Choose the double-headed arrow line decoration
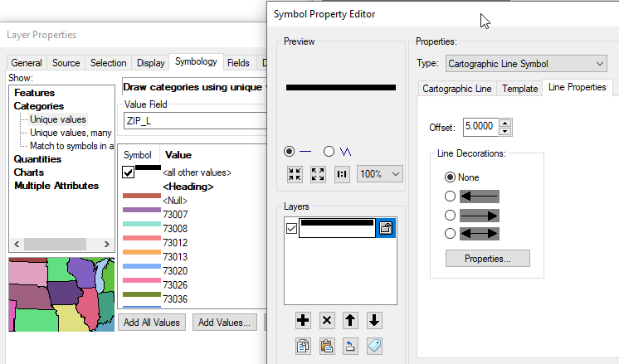619x364 pixels. click(x=450, y=234)
